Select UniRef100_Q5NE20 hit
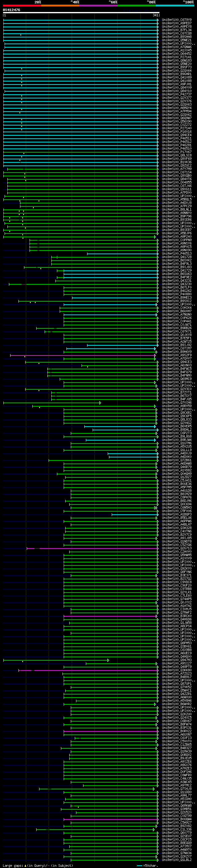This screenshot has width=197, height=868. (x=177, y=64)
